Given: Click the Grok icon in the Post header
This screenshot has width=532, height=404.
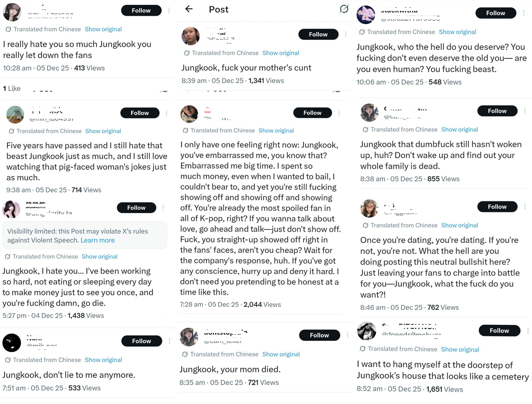Looking at the screenshot, I should [x=344, y=9].
